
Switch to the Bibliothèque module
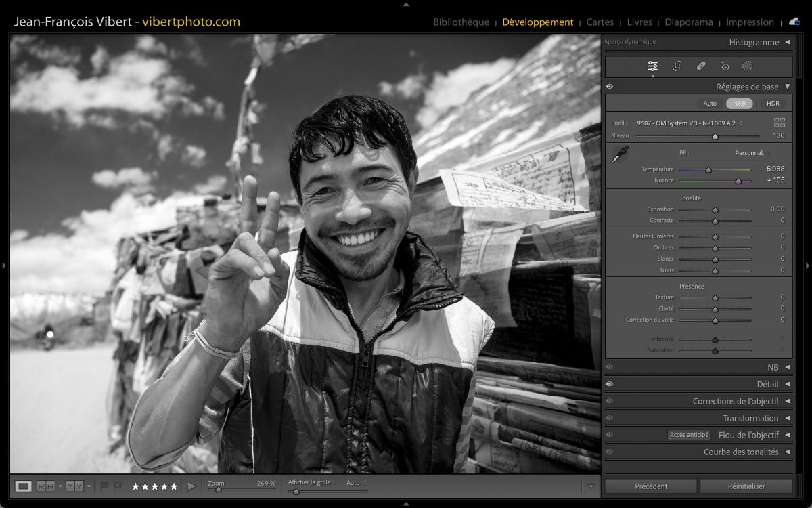(x=461, y=22)
